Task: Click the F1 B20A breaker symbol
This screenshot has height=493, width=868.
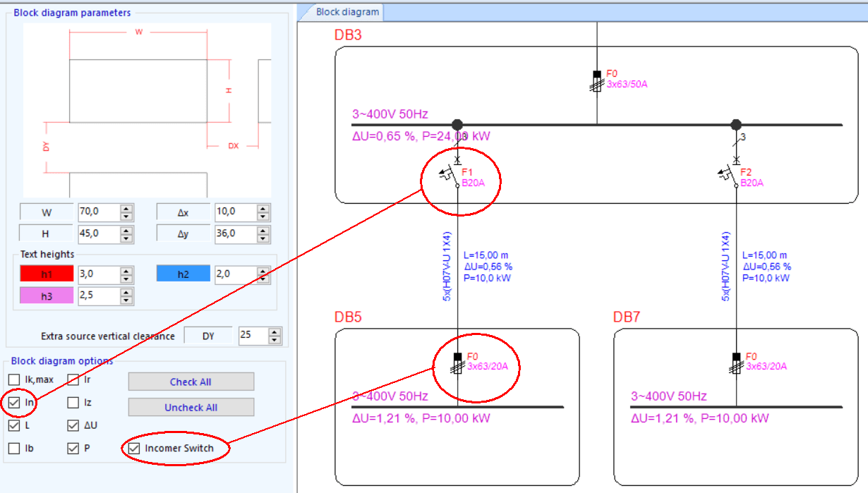Action: [450, 175]
